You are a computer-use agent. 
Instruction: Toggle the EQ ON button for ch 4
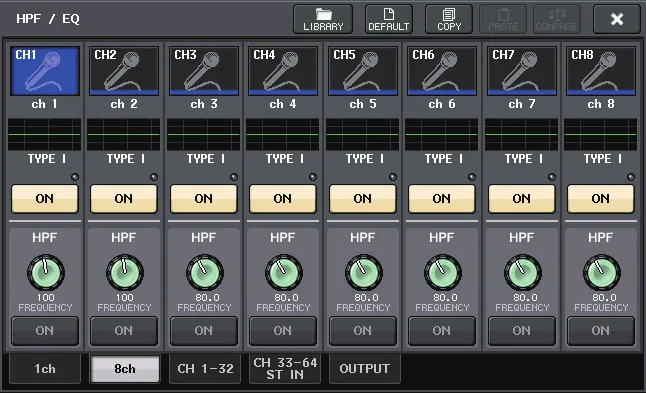pyautogui.click(x=283, y=199)
